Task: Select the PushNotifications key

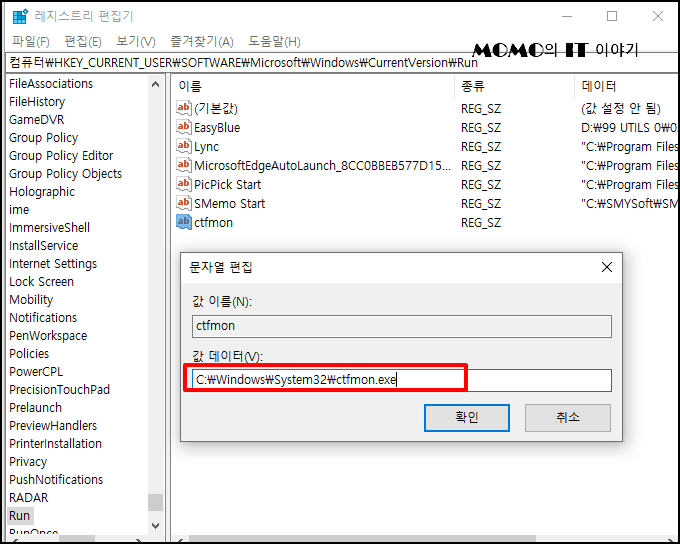Action: 56,480
